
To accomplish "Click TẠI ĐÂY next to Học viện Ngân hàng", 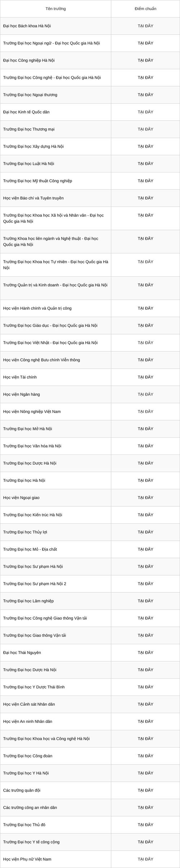I will [x=145, y=394].
